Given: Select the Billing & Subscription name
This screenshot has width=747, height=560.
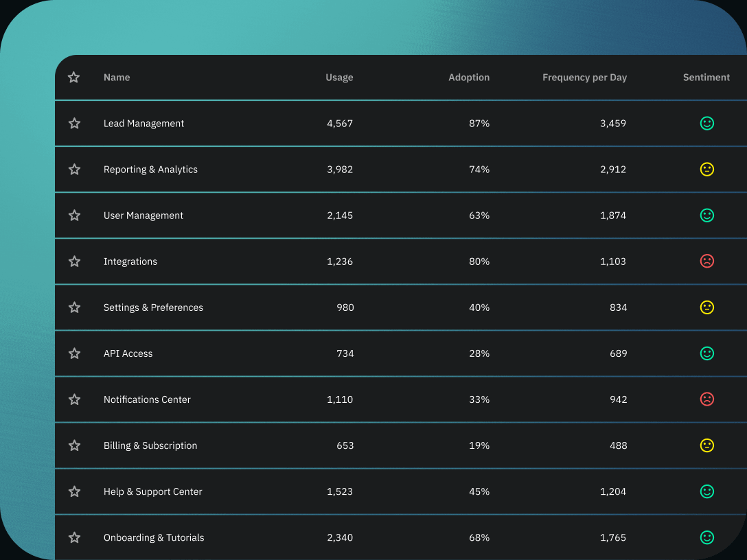Looking at the screenshot, I should point(150,446).
